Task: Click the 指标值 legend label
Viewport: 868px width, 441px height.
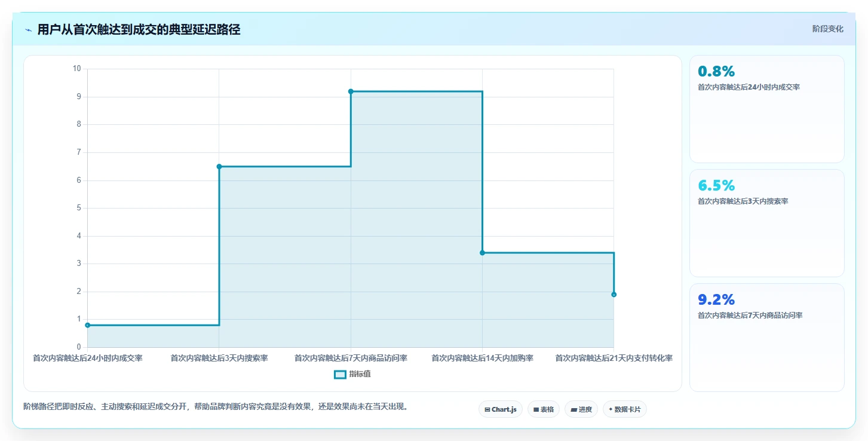Action: (360, 375)
